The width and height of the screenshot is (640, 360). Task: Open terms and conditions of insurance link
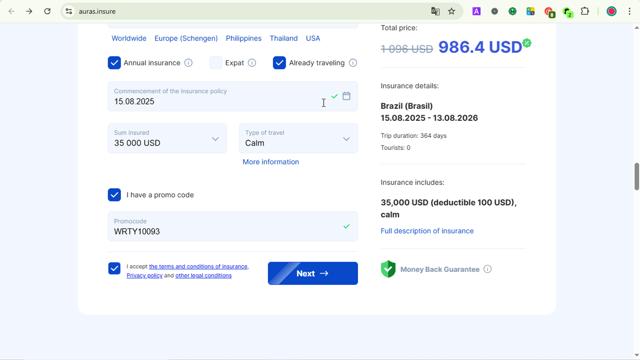[198, 267]
